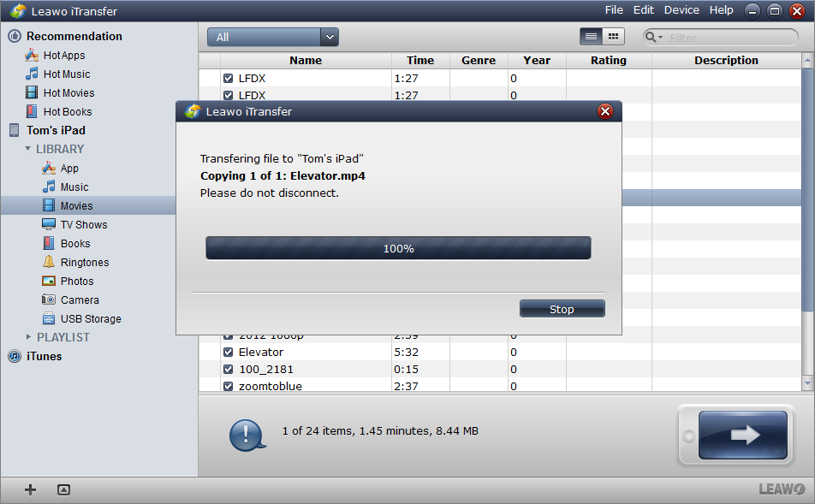Stop the file transfer
The image size is (815, 504).
[x=562, y=309]
